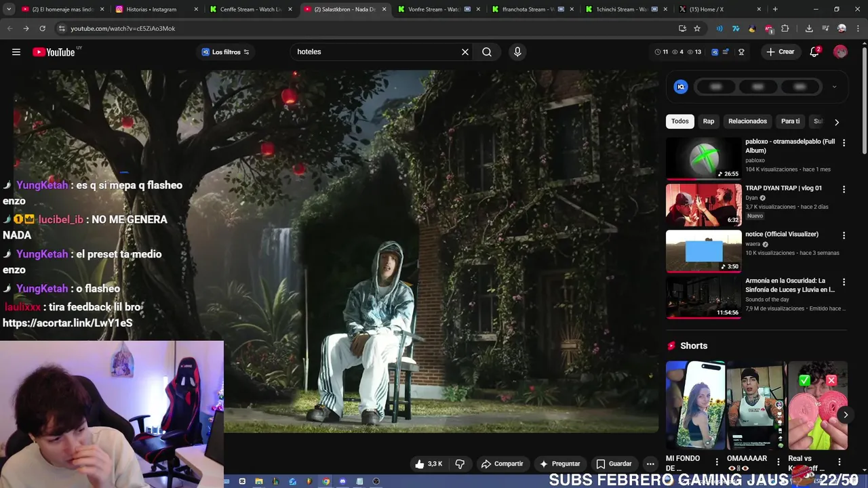This screenshot has width=868, height=488.
Task: Click the install app icon in address bar
Action: click(682, 28)
